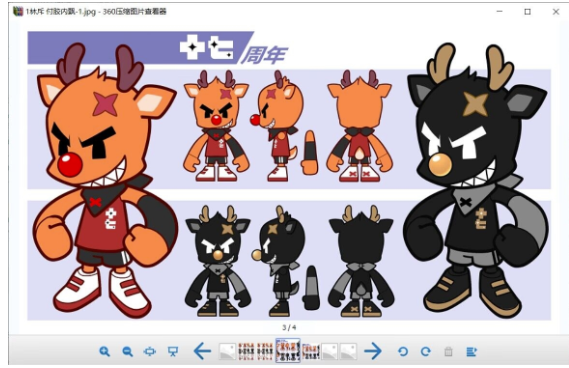The width and height of the screenshot is (569, 368).
Task: Select the first placeholder thumbnail
Action: [228, 351]
